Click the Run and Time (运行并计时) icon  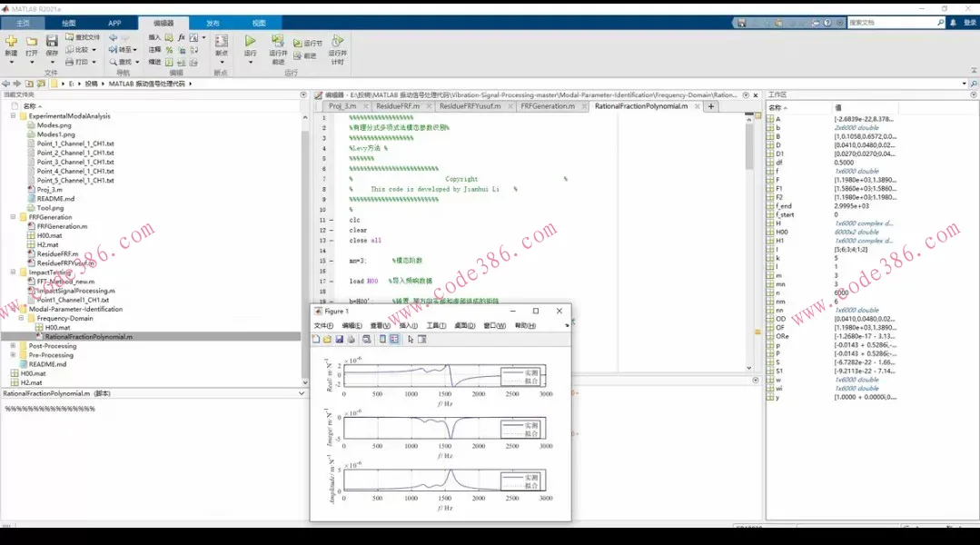point(337,42)
